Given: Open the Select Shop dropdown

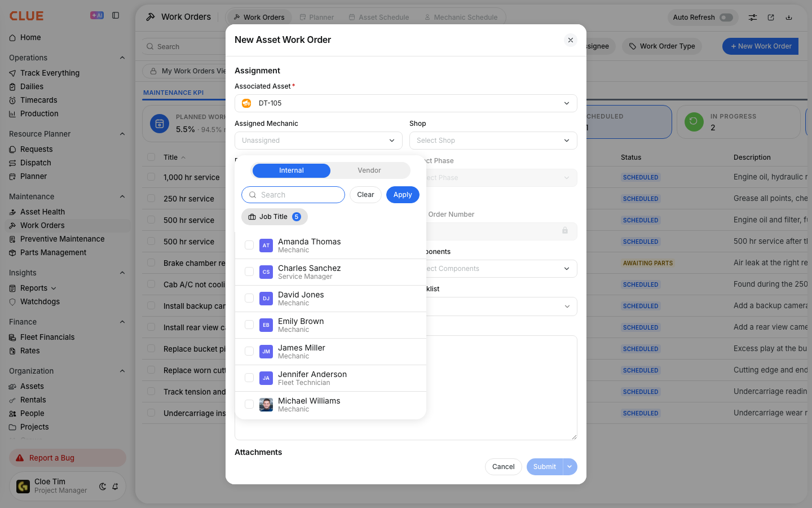Looking at the screenshot, I should (493, 141).
